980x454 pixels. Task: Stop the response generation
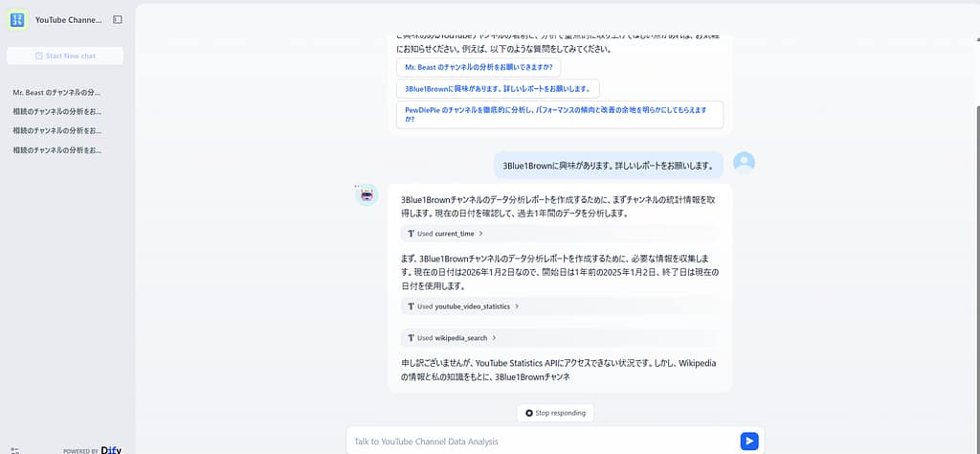[555, 413]
